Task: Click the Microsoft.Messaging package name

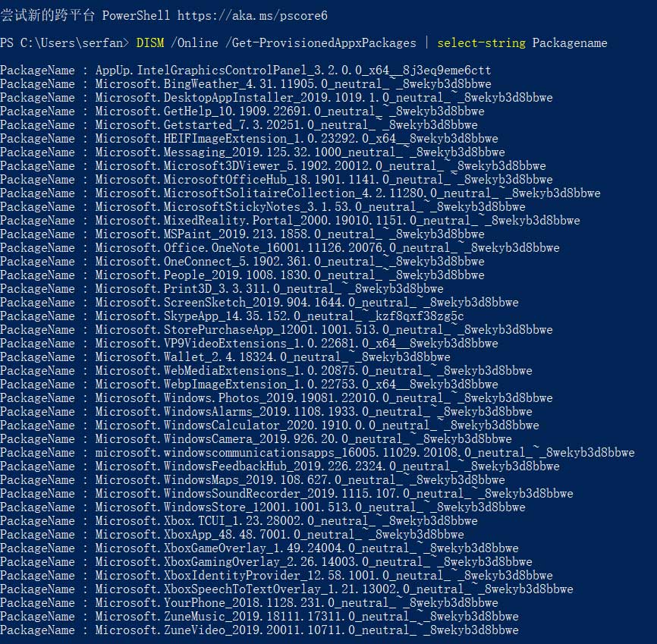Action: point(300,152)
